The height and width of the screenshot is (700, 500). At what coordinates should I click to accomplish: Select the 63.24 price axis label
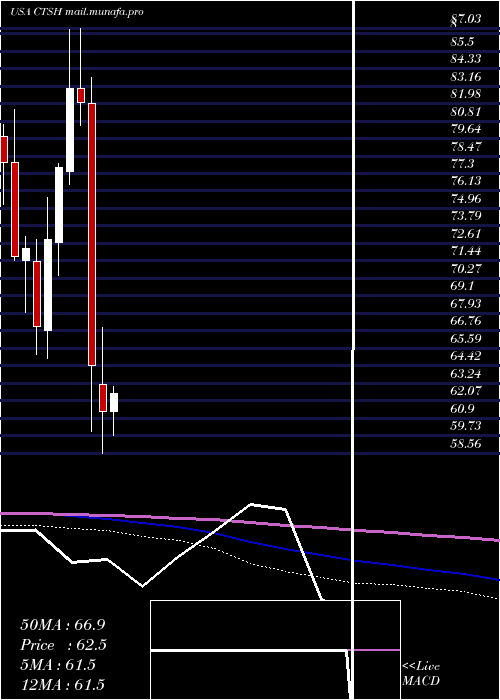[x=466, y=373]
